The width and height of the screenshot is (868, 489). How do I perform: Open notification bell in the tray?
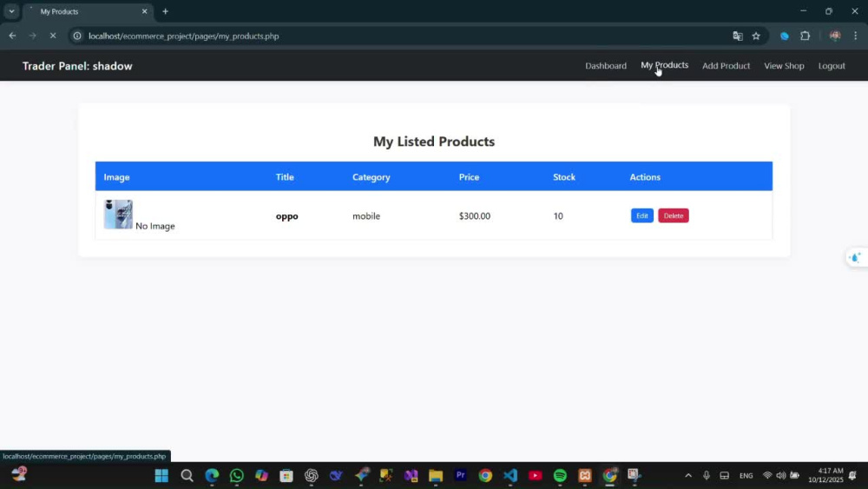point(853,476)
